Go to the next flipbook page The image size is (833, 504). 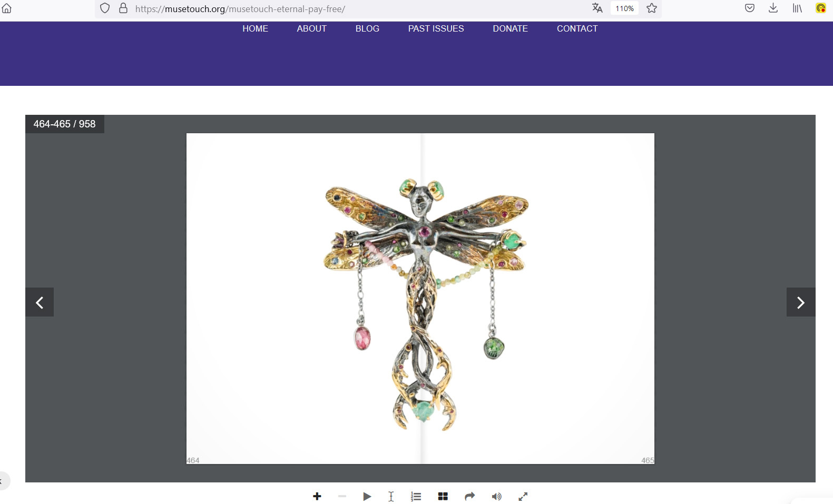click(801, 302)
